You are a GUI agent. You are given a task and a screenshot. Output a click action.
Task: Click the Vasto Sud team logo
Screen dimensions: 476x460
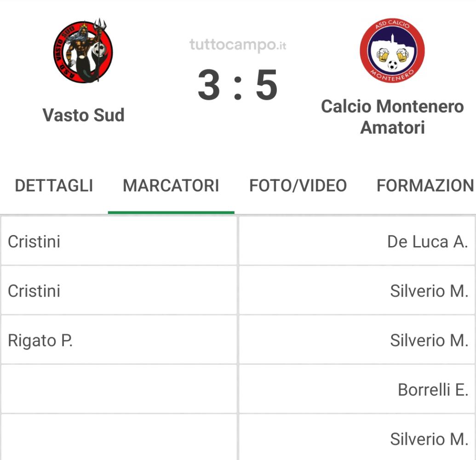tap(83, 51)
